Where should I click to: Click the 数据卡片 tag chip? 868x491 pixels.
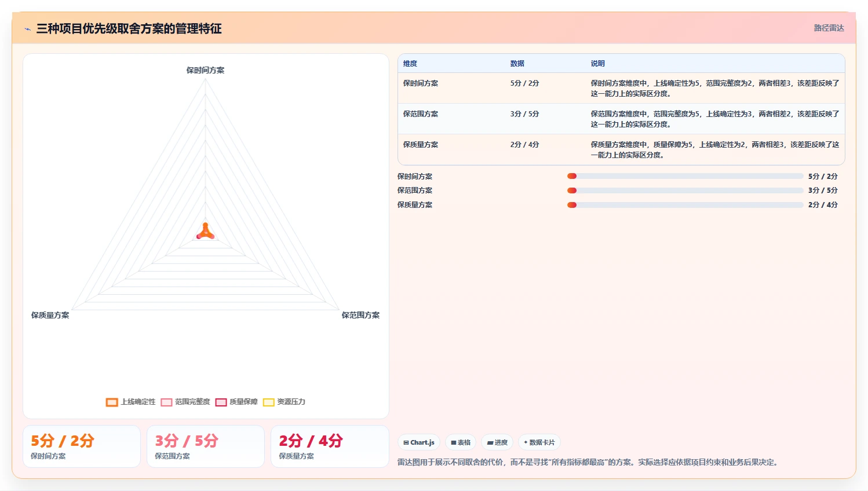coord(539,442)
